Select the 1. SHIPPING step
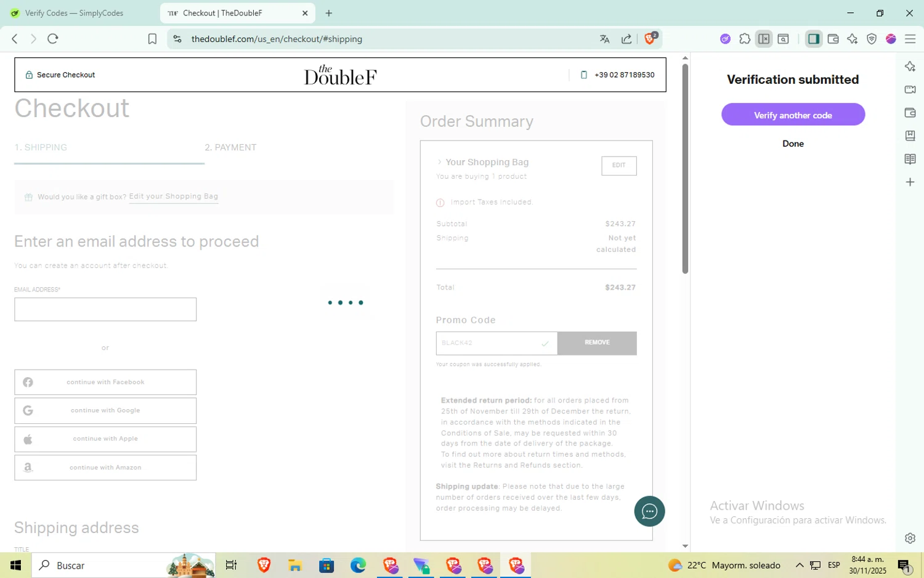The height and width of the screenshot is (578, 924). tap(41, 147)
